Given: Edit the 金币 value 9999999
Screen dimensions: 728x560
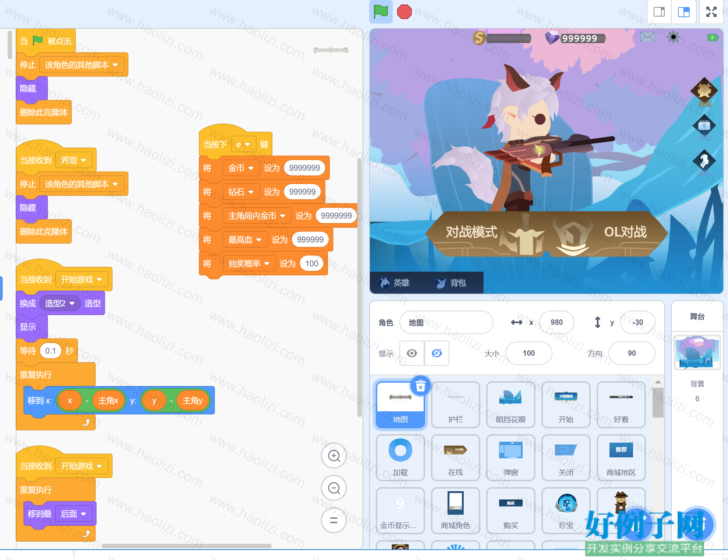Looking at the screenshot, I should coord(304,168).
